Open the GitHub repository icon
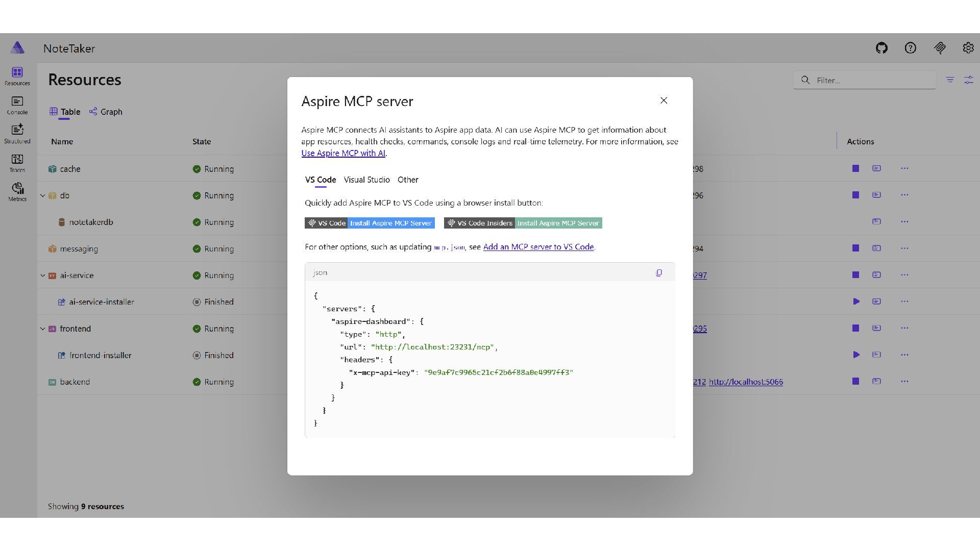980x551 pixels. click(x=881, y=48)
